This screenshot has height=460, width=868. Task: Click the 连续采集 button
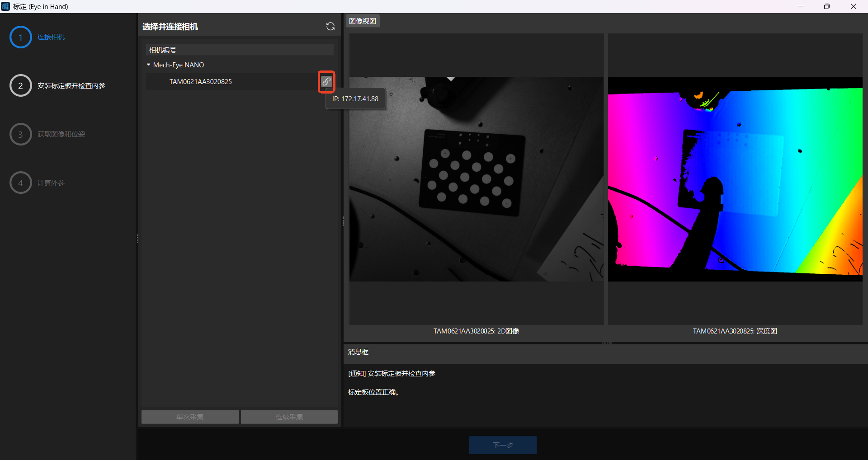coord(289,417)
